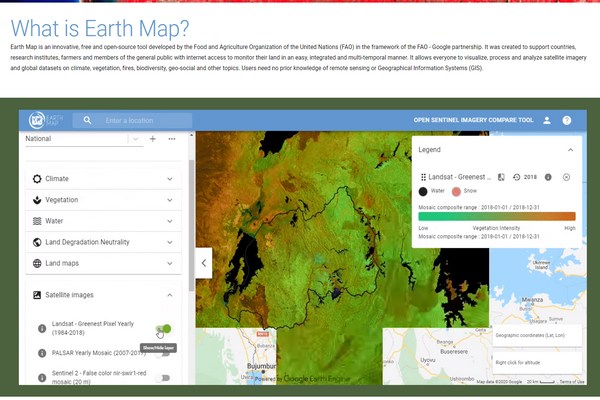Click the Climate sun icon
Screen dimensions: 600x400
click(x=37, y=179)
